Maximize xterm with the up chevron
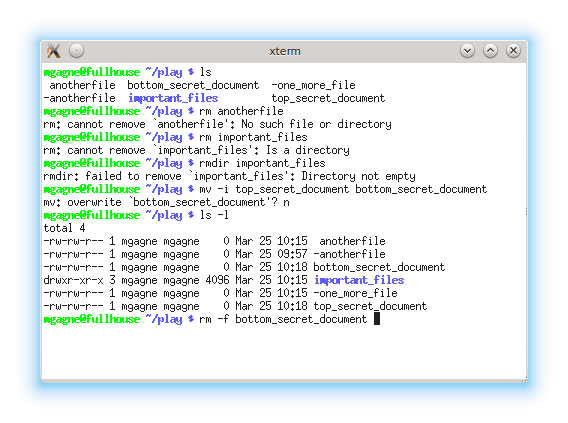568x423 pixels. [490, 51]
